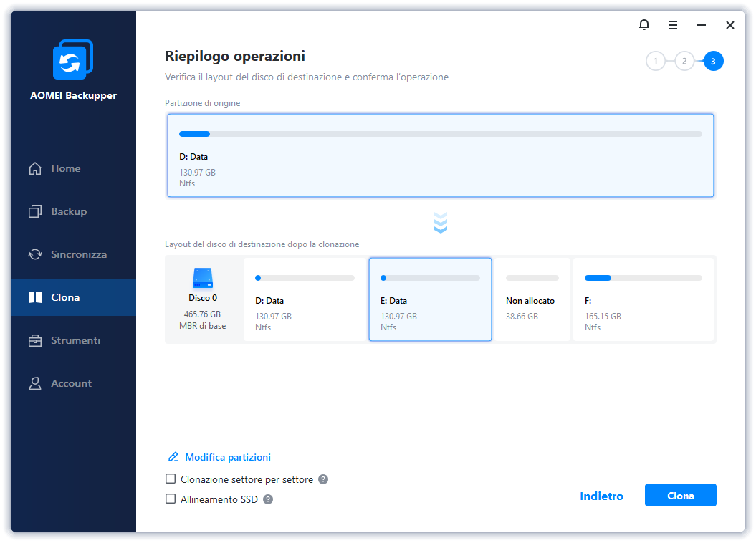The width and height of the screenshot is (756, 543).
Task: Click the destination D: Data usage bar
Action: [x=305, y=278]
